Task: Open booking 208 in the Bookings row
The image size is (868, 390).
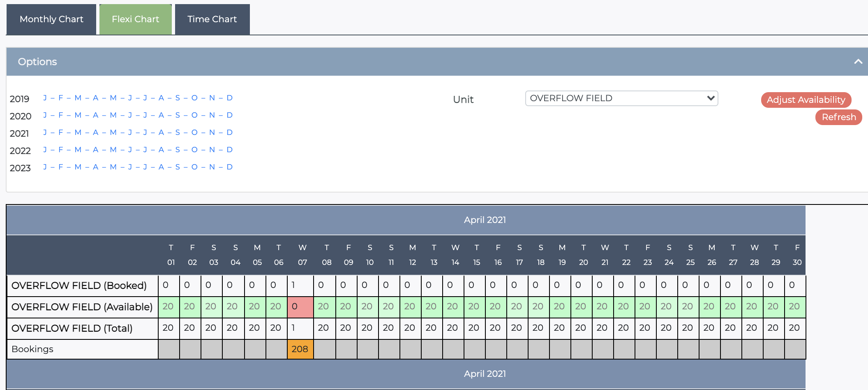Action: [300, 349]
